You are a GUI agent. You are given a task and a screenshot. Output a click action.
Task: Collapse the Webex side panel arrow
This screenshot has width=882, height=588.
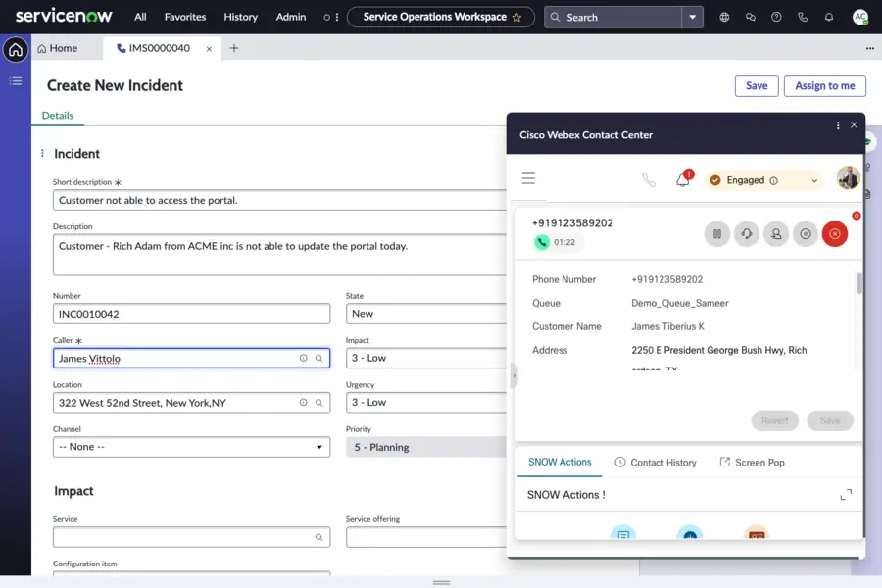point(514,375)
